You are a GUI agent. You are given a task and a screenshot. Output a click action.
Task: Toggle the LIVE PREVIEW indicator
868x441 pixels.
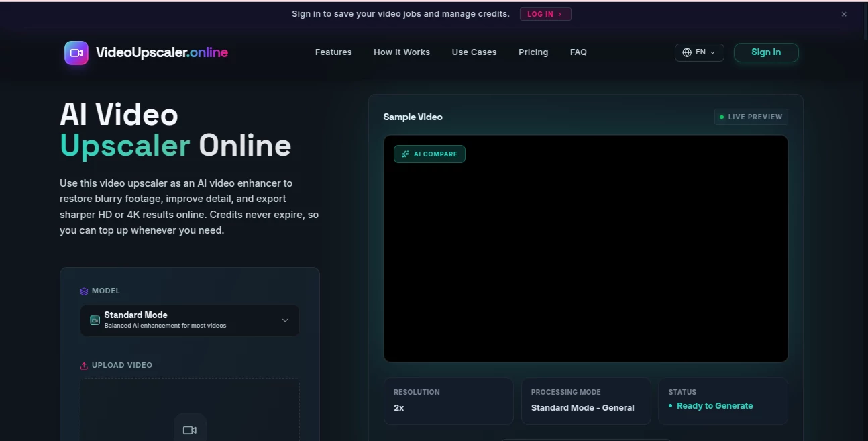click(751, 116)
